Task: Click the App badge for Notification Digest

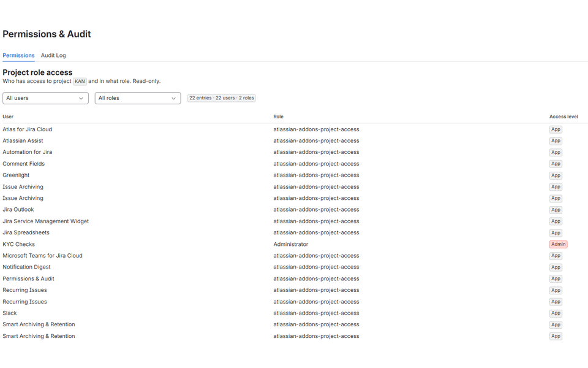Action: (x=556, y=267)
